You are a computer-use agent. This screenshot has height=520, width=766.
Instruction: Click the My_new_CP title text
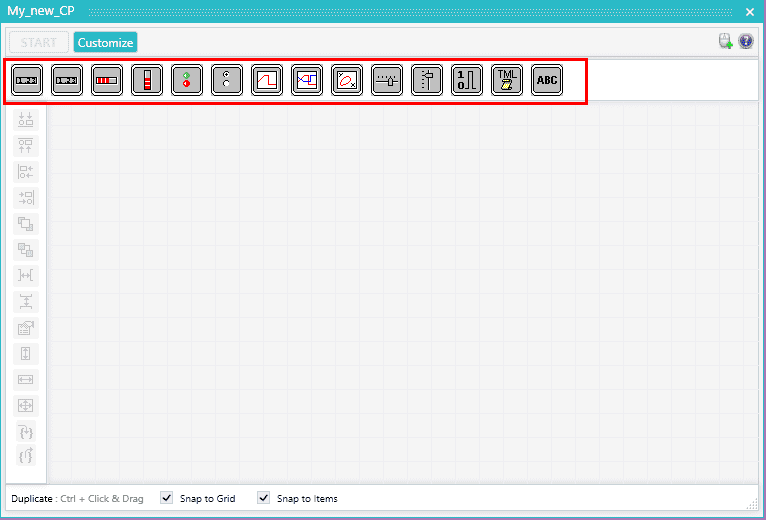(41, 11)
